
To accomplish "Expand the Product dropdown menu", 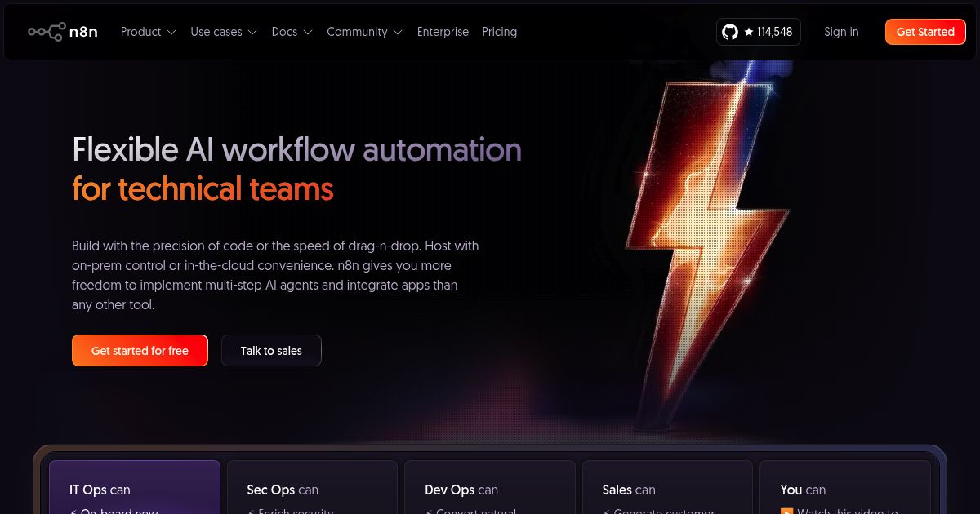I will coord(149,32).
